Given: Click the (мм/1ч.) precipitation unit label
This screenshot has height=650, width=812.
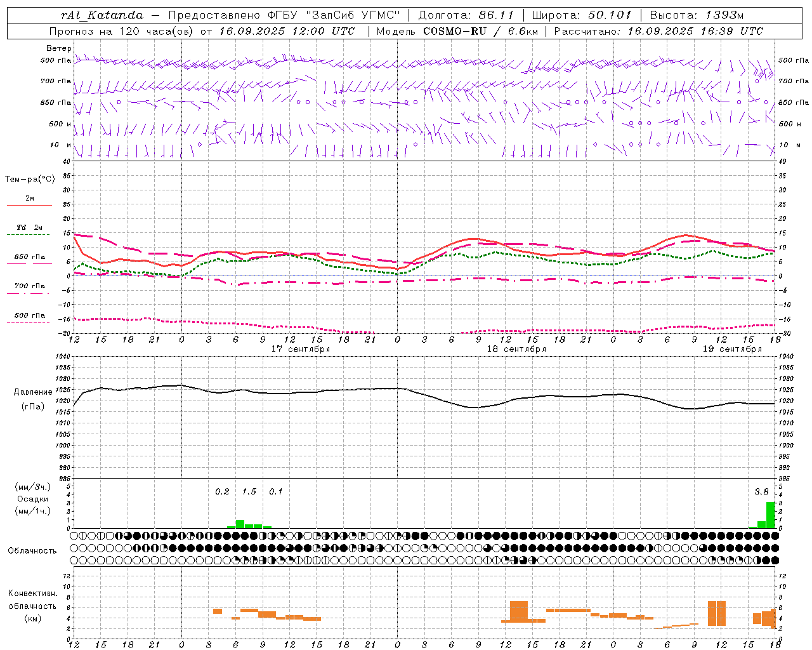Looking at the screenshot, I should pyautogui.click(x=32, y=511).
